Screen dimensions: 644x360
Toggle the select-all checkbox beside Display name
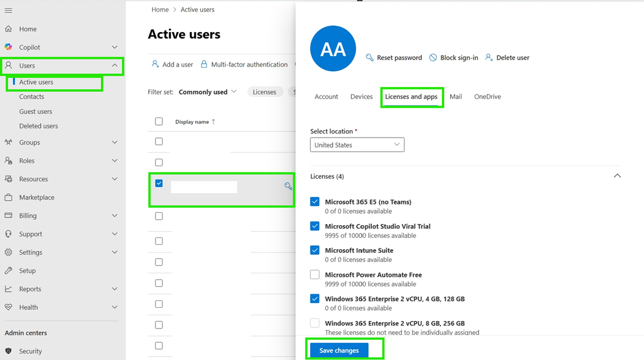click(x=159, y=122)
